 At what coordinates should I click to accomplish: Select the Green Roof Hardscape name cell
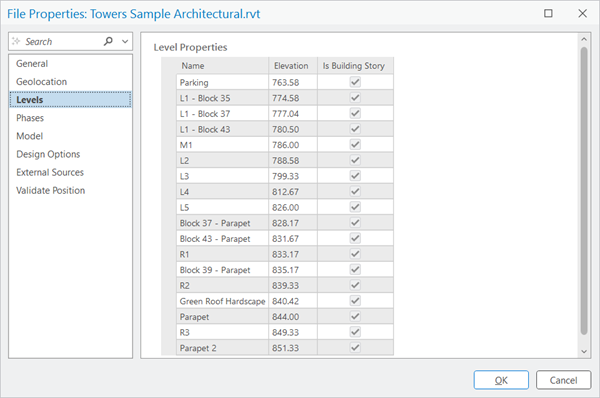coord(222,301)
